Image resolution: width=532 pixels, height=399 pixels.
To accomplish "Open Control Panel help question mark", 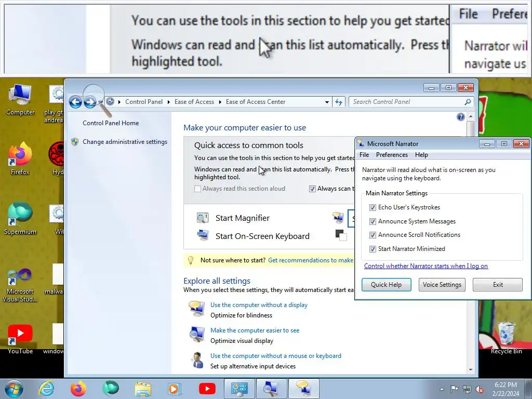I will (460, 117).
